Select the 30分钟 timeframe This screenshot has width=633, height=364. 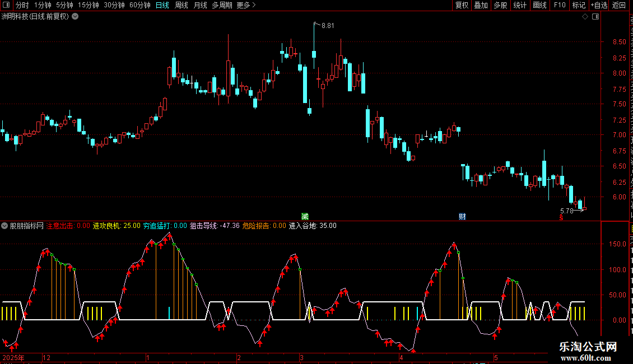tap(114, 5)
